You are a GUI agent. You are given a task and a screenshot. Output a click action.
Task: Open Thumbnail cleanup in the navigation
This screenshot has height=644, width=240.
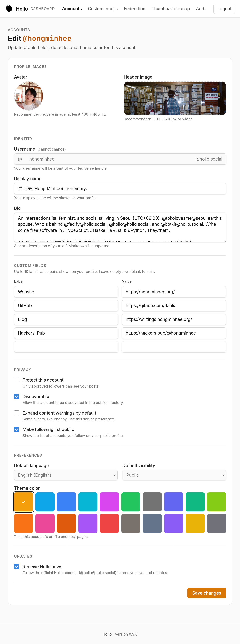coord(170,9)
